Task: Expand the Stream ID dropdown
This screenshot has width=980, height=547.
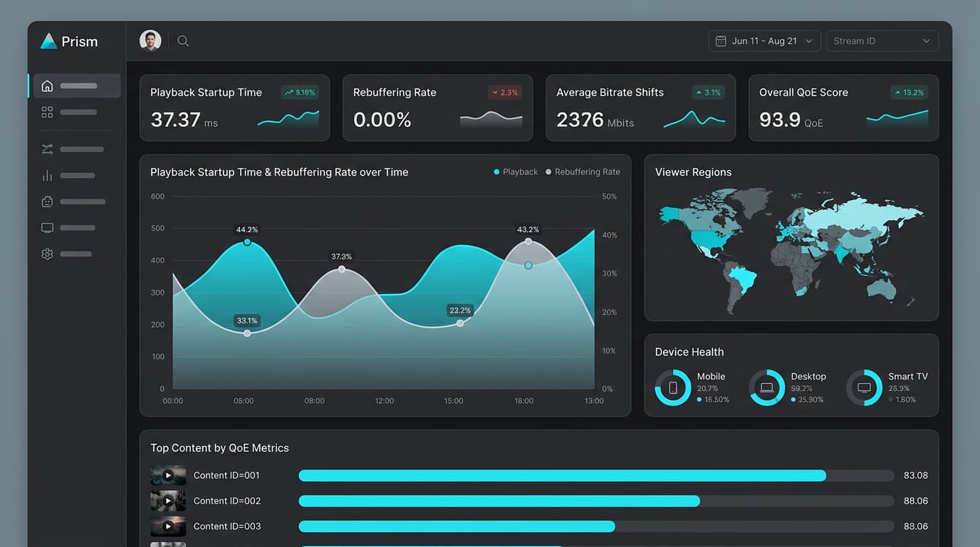Action: click(882, 41)
